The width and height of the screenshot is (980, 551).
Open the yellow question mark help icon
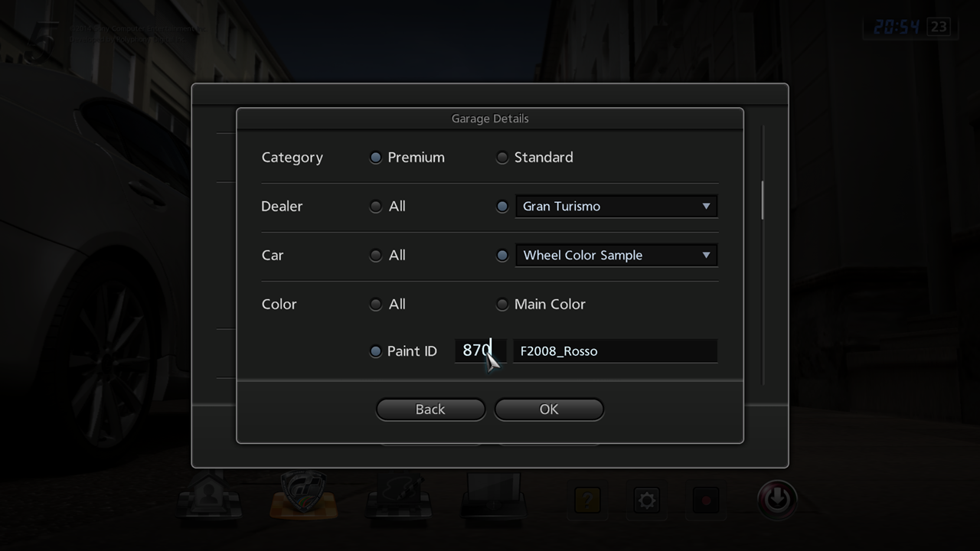[587, 500]
